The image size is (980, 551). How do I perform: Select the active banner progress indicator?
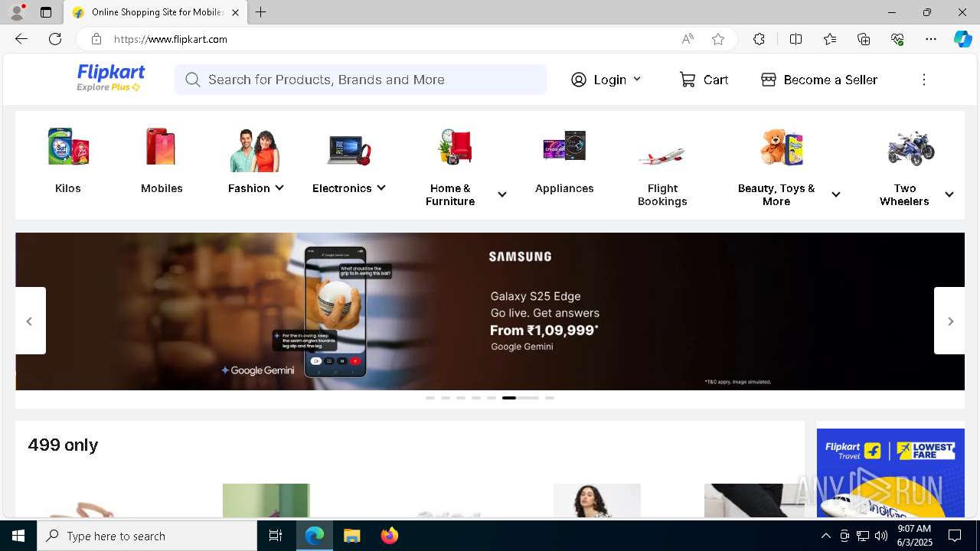coord(521,398)
